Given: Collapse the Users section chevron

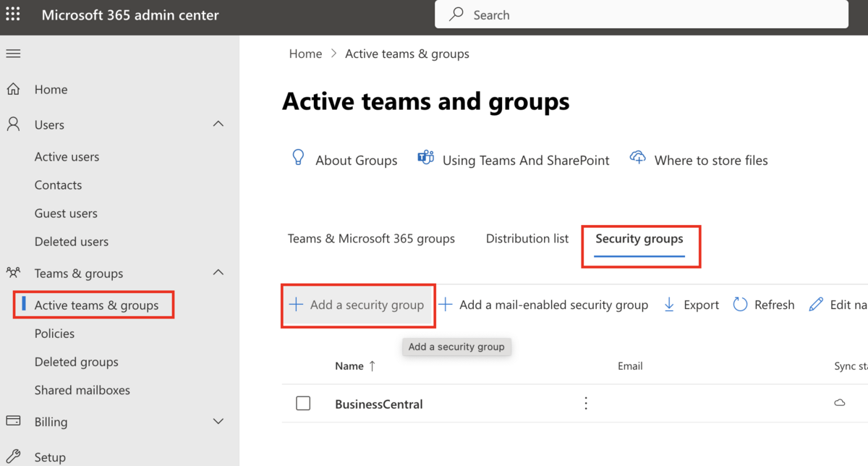Looking at the screenshot, I should (x=218, y=124).
